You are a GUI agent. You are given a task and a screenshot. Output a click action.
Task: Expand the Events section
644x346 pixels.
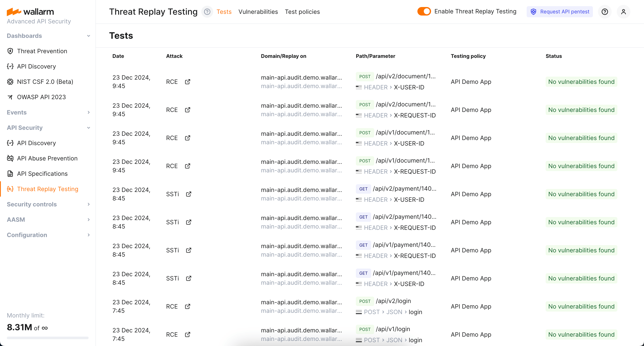(x=89, y=112)
